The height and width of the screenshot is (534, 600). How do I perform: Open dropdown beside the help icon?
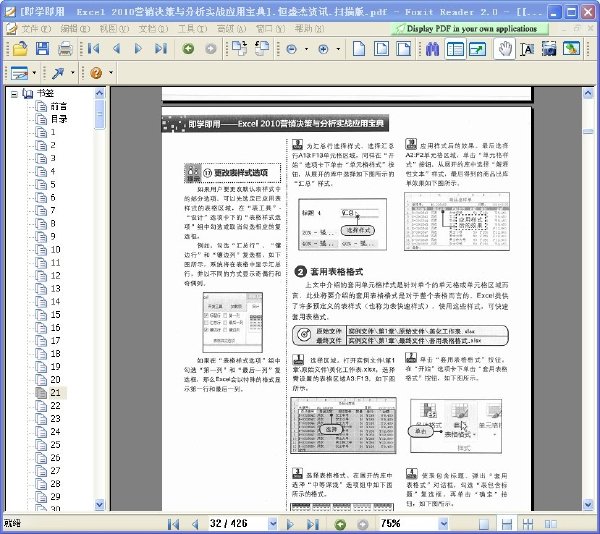(x=111, y=73)
